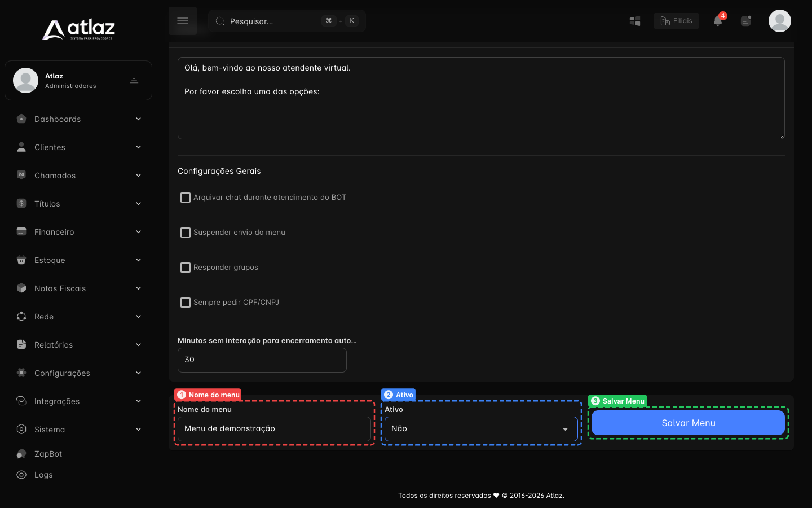
Task: Select the Integrações menu entry
Action: (78, 401)
